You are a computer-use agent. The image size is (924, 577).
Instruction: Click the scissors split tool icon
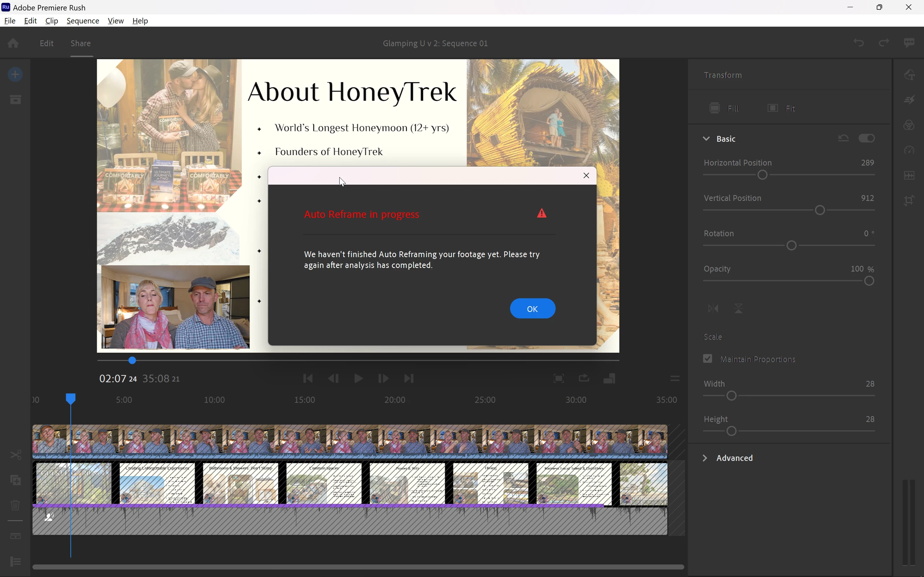[16, 455]
